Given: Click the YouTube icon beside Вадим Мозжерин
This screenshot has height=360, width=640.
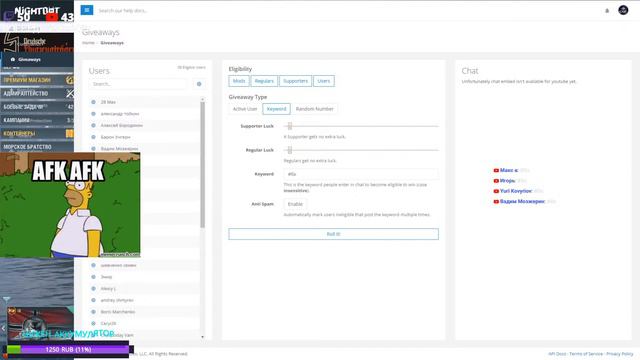Looking at the screenshot, I should 496,202.
